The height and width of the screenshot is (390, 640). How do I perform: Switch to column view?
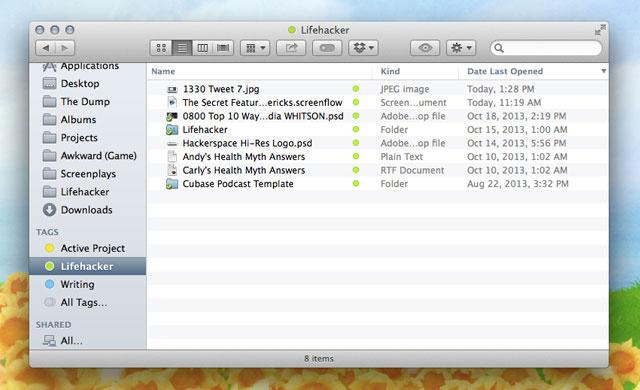(202, 48)
